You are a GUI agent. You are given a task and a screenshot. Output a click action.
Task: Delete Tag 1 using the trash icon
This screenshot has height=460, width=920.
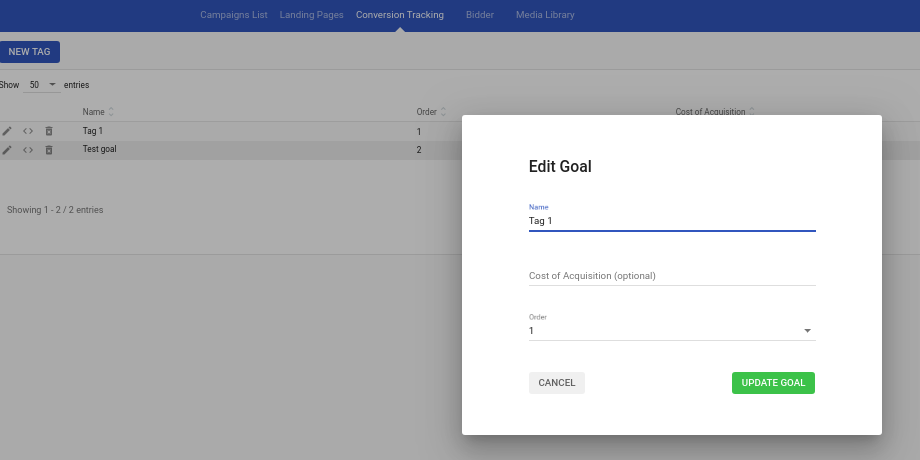click(49, 131)
